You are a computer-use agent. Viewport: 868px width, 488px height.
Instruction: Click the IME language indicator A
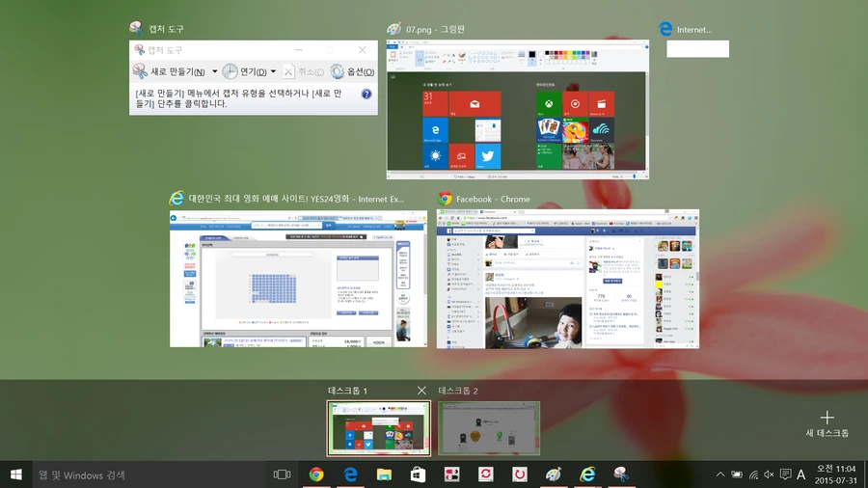tap(801, 474)
